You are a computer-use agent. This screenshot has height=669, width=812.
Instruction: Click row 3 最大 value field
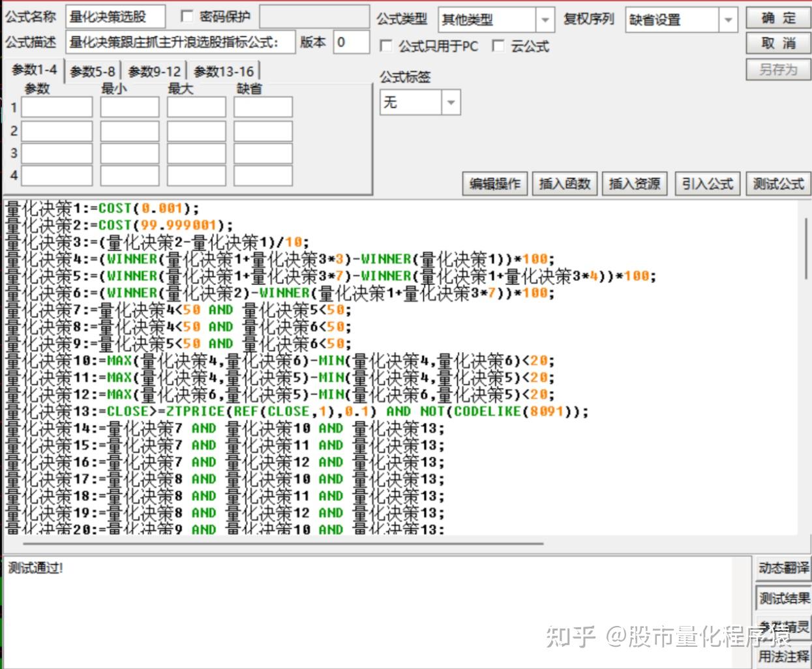tap(196, 153)
